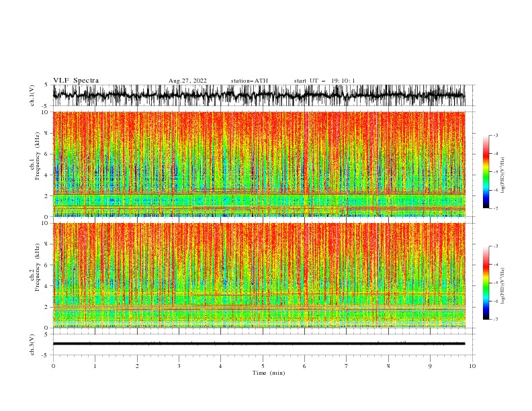Image resolution: width=532 pixels, height=411 pixels.
Task: Click the "-7" tick on ch.1 colorbar
Action: pyautogui.click(x=495, y=208)
